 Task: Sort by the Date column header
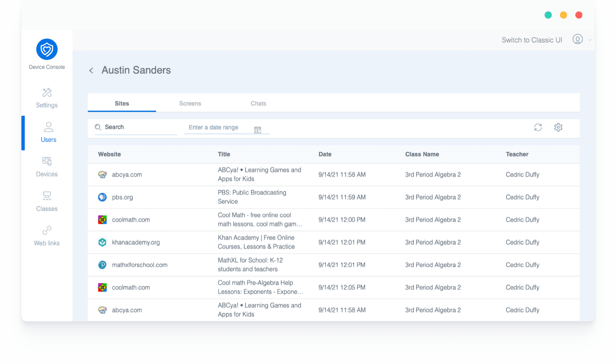coord(325,154)
